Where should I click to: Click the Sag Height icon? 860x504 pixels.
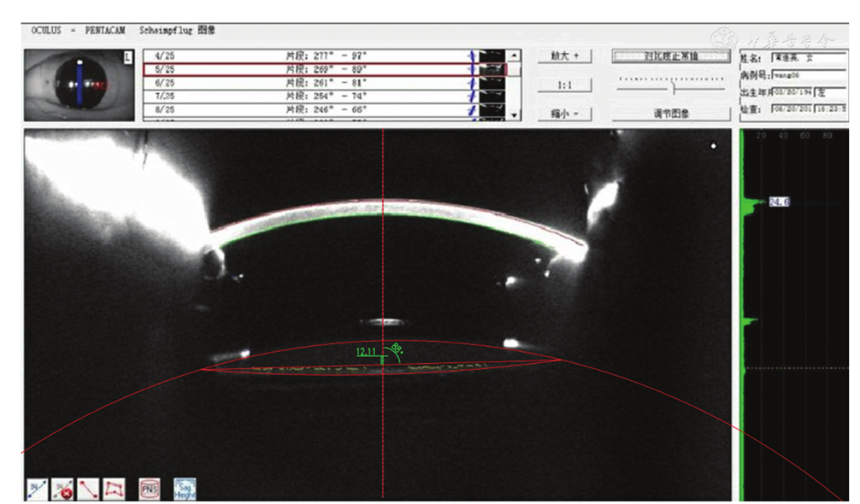[x=186, y=487]
